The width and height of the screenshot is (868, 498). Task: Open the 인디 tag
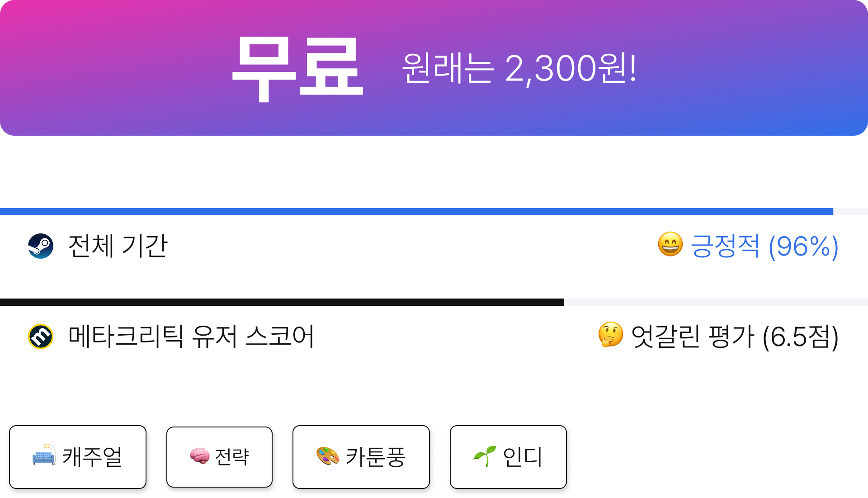coord(508,457)
